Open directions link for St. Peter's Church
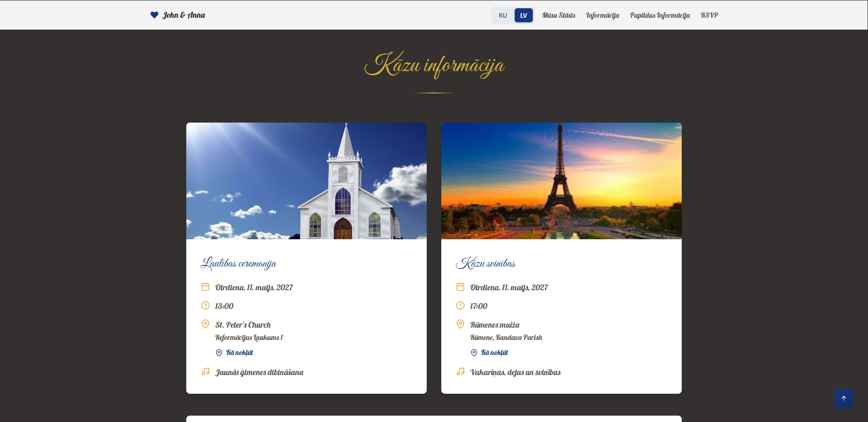 coord(239,353)
